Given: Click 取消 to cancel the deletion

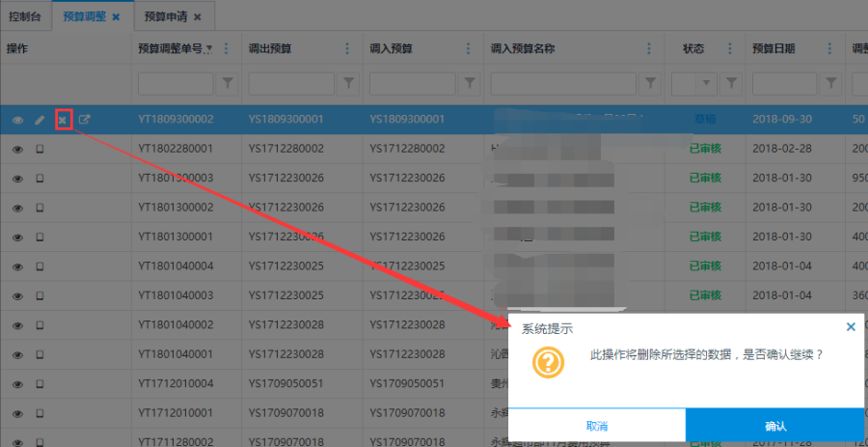Looking at the screenshot, I should [x=596, y=426].
